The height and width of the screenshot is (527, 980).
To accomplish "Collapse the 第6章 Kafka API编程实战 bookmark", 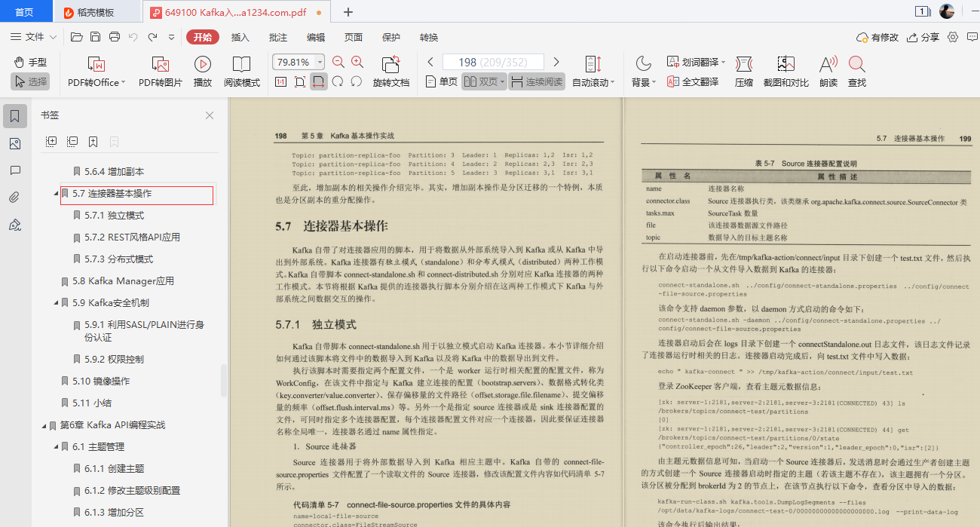I will tap(43, 425).
